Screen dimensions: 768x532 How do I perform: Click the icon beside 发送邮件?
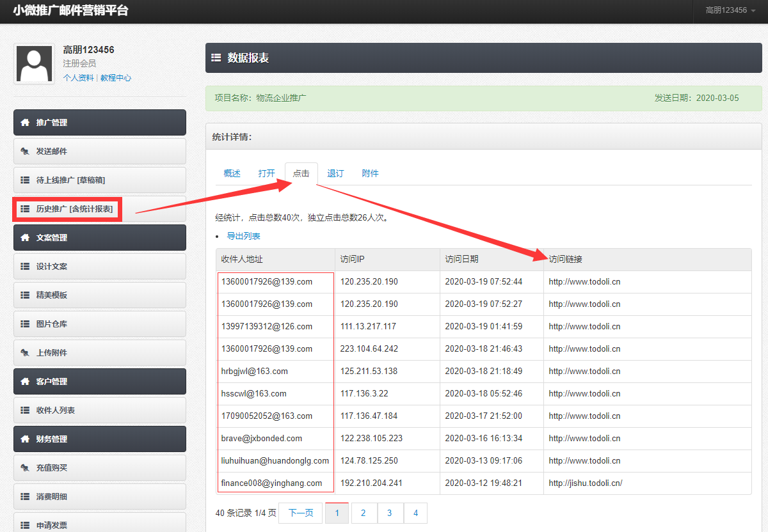click(25, 152)
